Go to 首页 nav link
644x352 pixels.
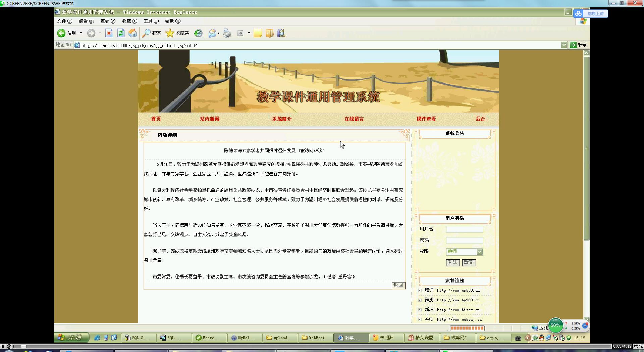click(x=156, y=119)
